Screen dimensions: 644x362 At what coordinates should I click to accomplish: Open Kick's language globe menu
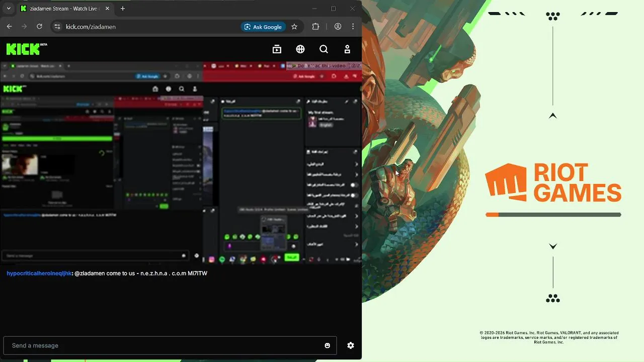point(300,49)
